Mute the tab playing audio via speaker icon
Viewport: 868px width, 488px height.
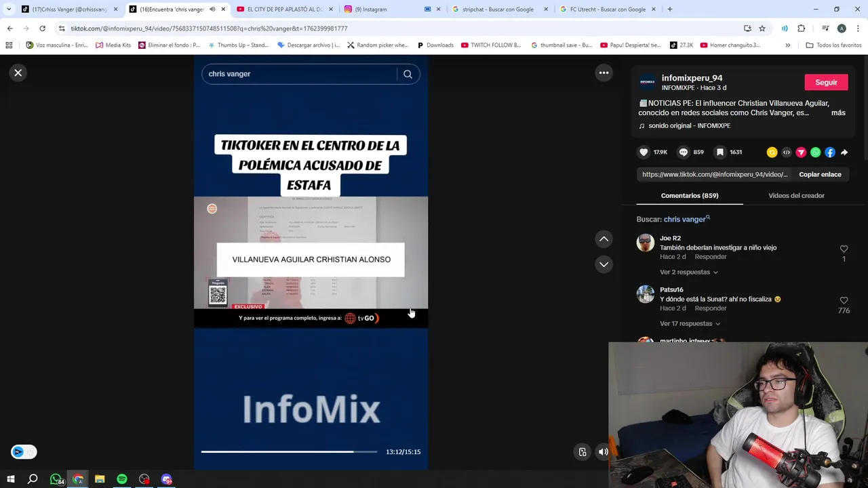212,9
